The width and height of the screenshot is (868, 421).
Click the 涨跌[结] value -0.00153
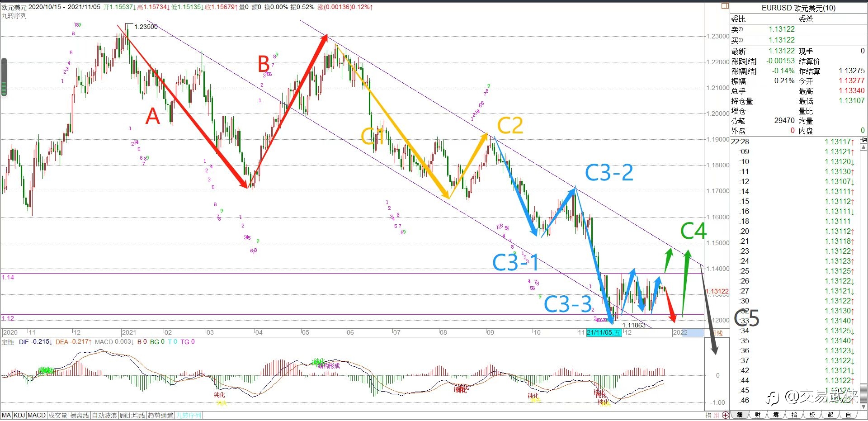click(780, 61)
